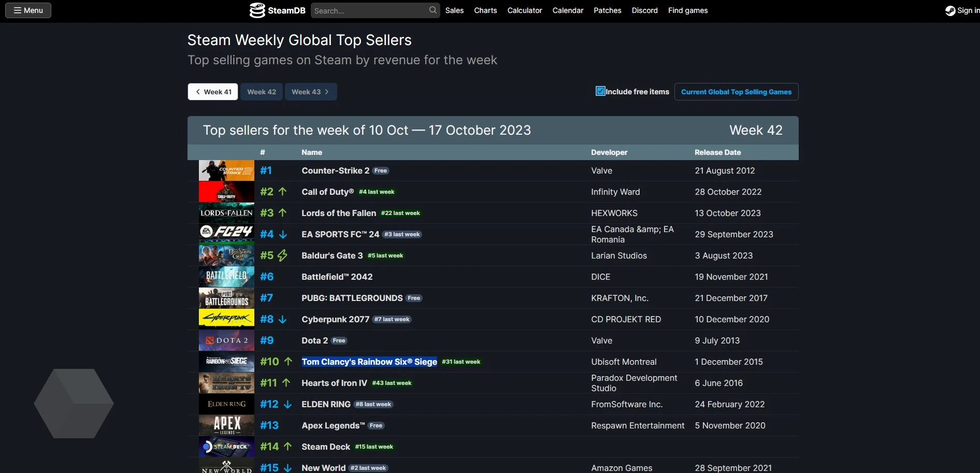Click Current Global Top Selling Games button
This screenshot has height=473, width=980.
pyautogui.click(x=736, y=92)
